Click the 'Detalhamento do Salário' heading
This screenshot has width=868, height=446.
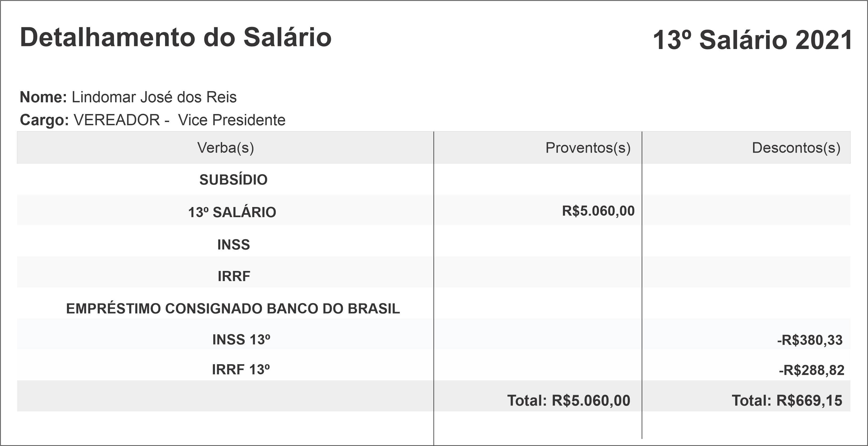pyautogui.click(x=175, y=37)
